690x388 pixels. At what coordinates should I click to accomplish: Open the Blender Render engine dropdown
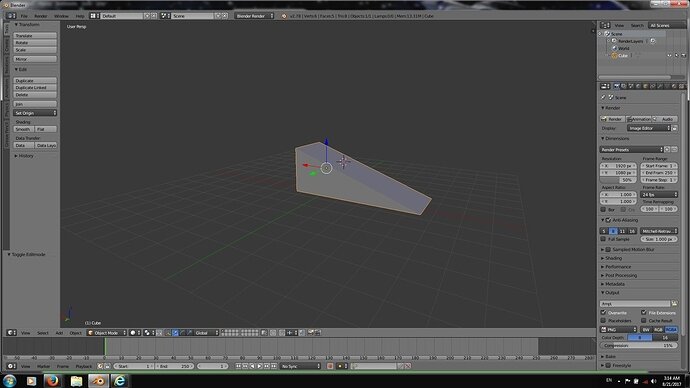coord(254,16)
